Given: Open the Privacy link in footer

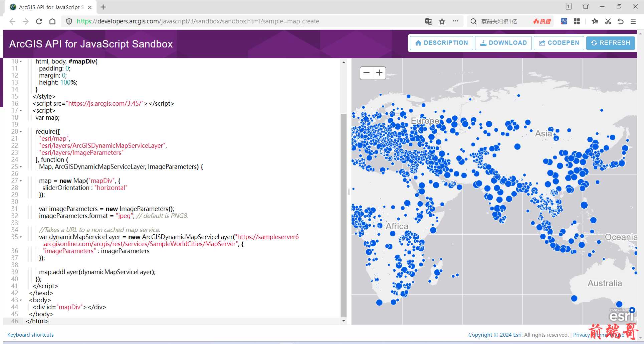Looking at the screenshot, I should 581,335.
